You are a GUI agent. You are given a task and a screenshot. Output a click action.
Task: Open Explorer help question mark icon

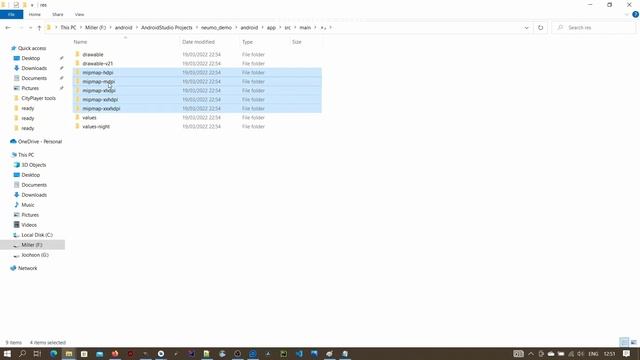(x=635, y=14)
